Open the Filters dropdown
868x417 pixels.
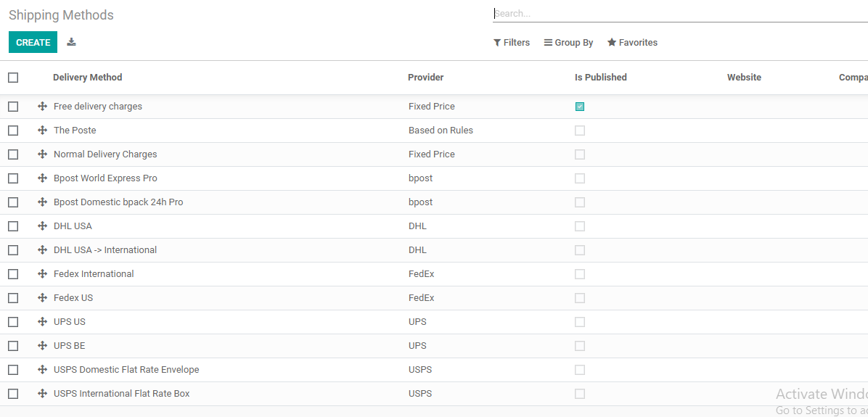pyautogui.click(x=512, y=43)
